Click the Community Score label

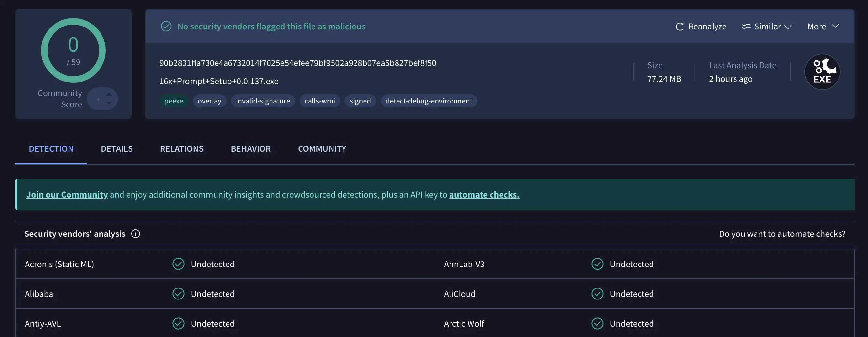60,99
